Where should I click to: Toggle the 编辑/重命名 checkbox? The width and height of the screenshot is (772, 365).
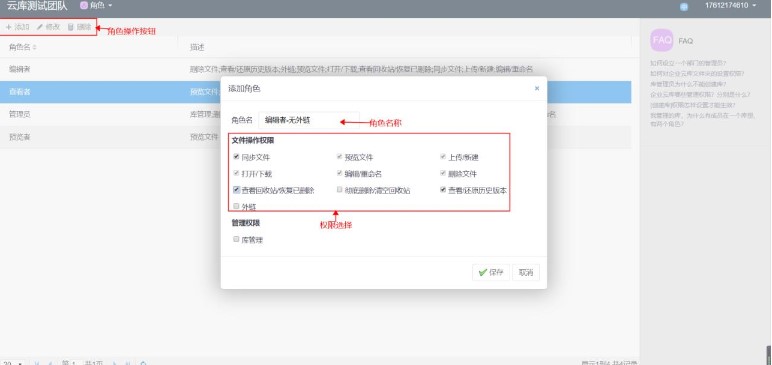(340, 173)
